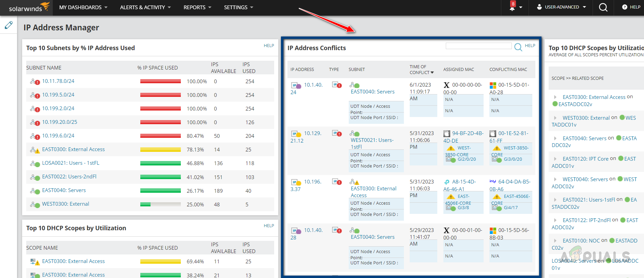The image size is (644, 278).
Task: Click the subnet icon beside LOSA0021: Users - 1stFL
Action: [35, 163]
